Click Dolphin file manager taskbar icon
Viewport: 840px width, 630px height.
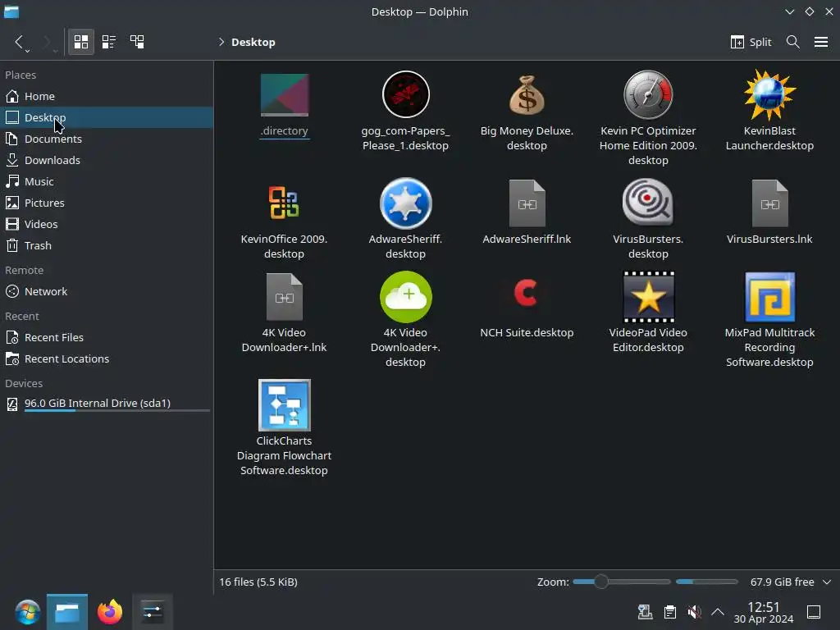click(67, 612)
